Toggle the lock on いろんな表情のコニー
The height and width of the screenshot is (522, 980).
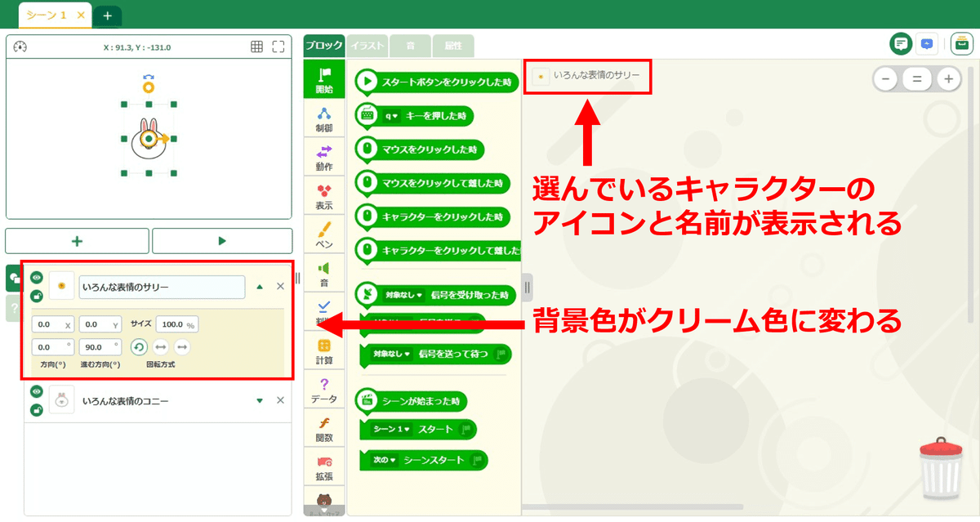[37, 409]
